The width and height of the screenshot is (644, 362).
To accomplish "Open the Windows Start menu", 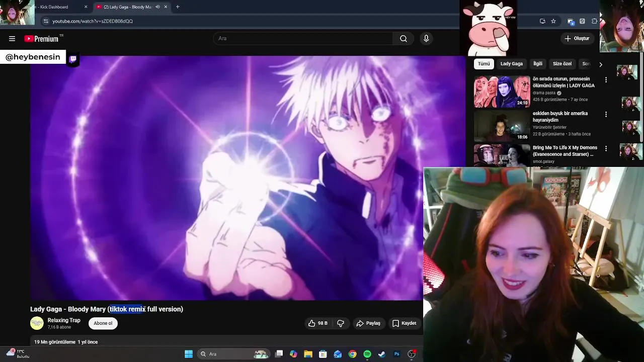I will coord(189,354).
